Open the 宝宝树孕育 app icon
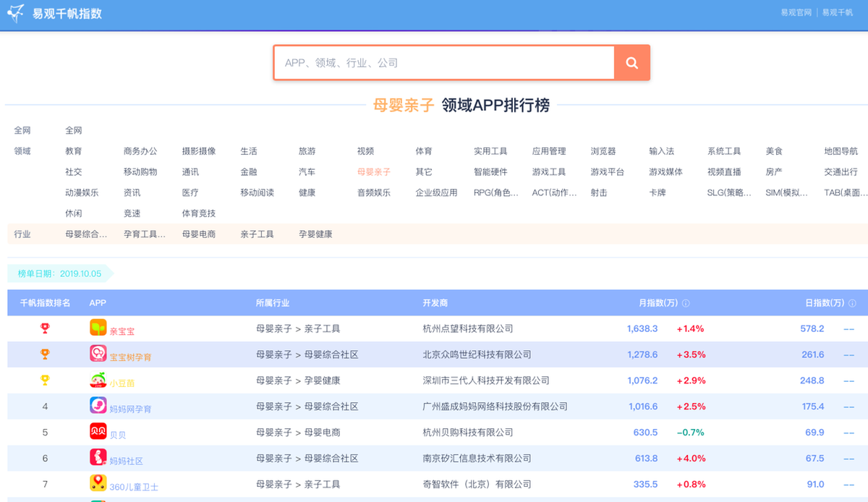Screen dimensions: 868x502 pos(98,354)
